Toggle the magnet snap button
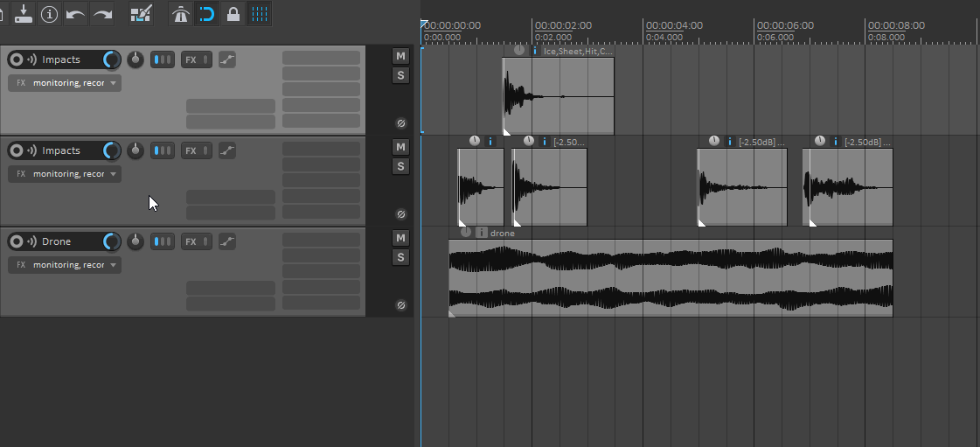 [x=206, y=14]
